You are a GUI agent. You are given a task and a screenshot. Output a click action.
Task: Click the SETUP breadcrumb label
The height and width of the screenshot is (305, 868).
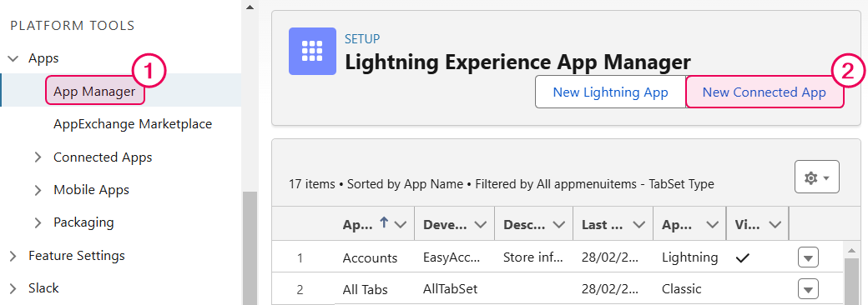coord(362,38)
